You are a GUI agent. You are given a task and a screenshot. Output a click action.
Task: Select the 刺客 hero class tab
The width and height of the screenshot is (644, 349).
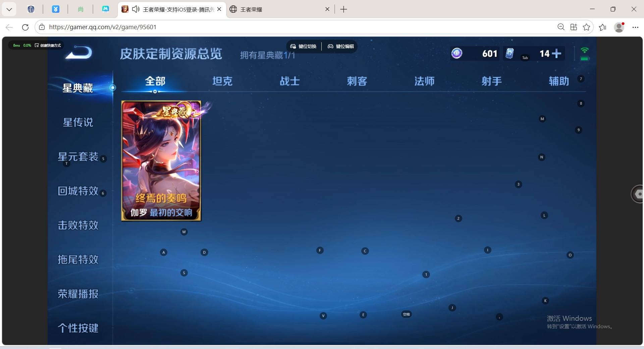(357, 81)
